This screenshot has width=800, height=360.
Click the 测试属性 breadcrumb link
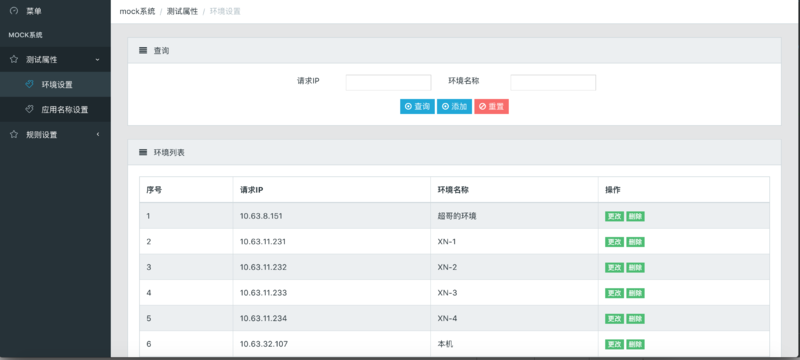(x=182, y=11)
